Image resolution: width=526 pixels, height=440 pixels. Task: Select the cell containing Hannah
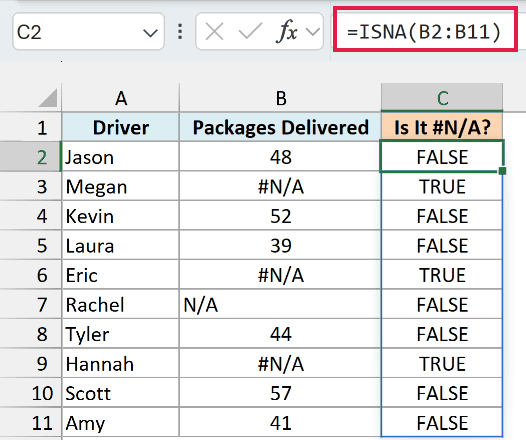tap(121, 364)
